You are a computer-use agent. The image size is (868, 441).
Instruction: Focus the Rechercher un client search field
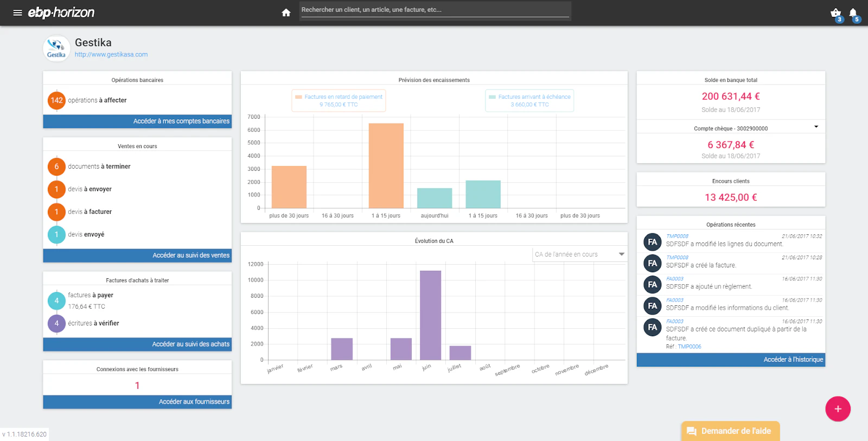click(435, 10)
